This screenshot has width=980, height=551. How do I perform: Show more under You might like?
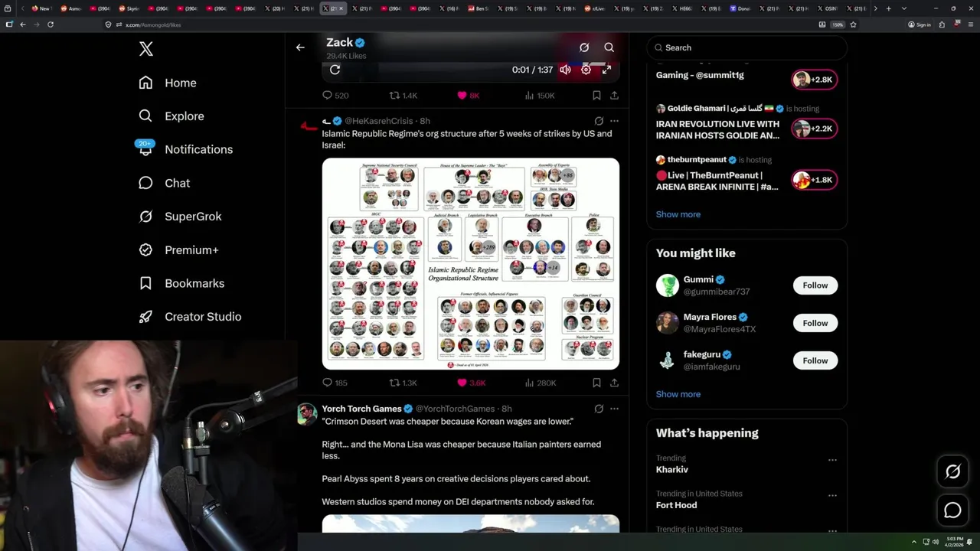point(678,394)
